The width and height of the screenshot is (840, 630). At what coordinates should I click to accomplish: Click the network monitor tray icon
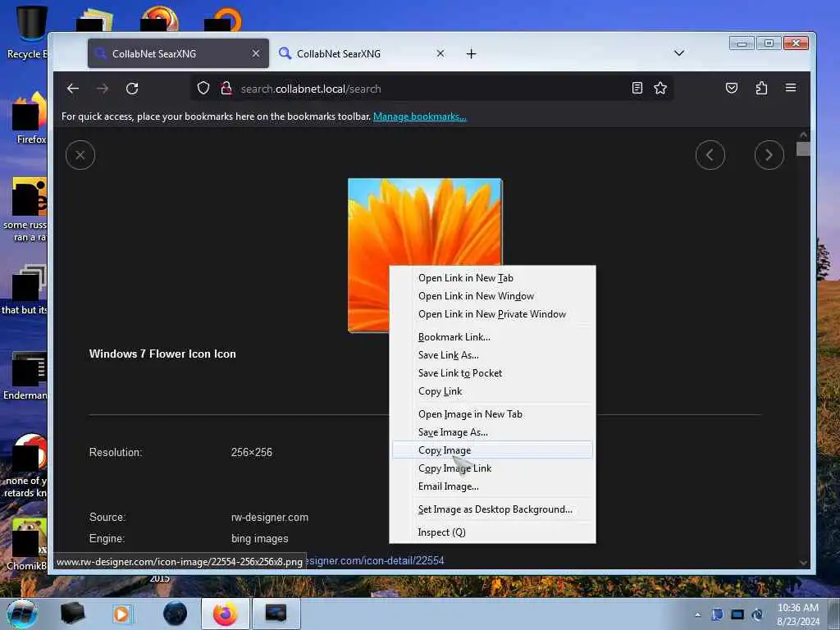point(737,614)
